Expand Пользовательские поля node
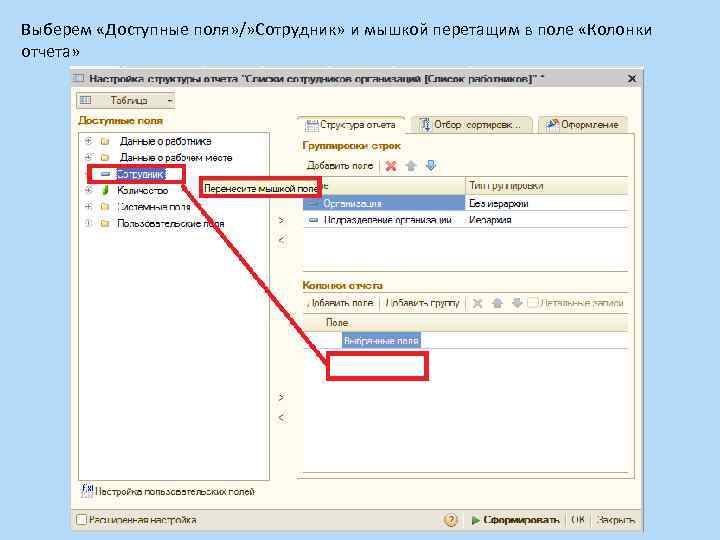The image size is (720, 540). click(89, 223)
